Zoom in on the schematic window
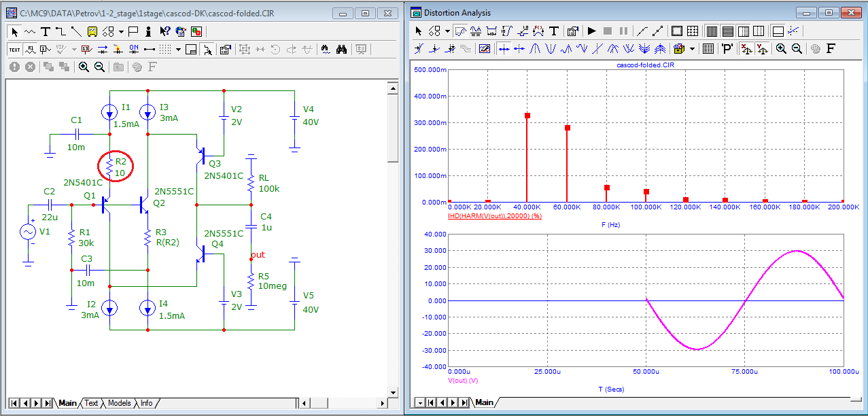 pos(84,67)
